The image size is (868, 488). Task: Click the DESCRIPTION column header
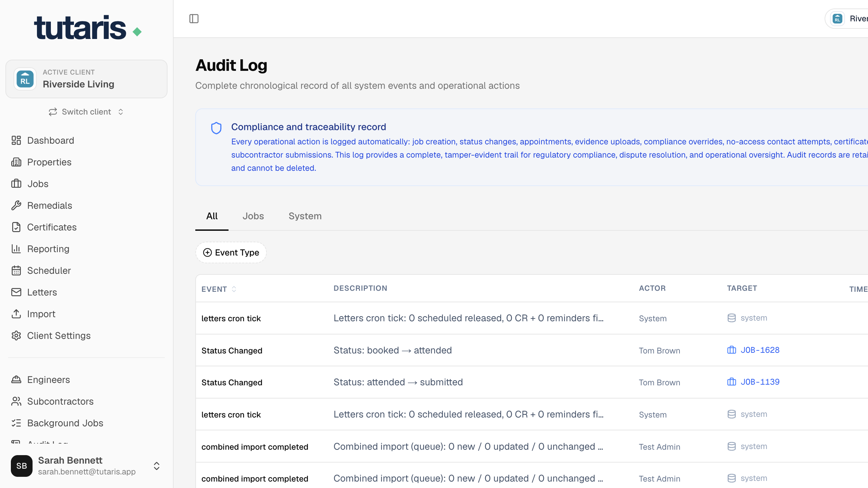click(360, 288)
